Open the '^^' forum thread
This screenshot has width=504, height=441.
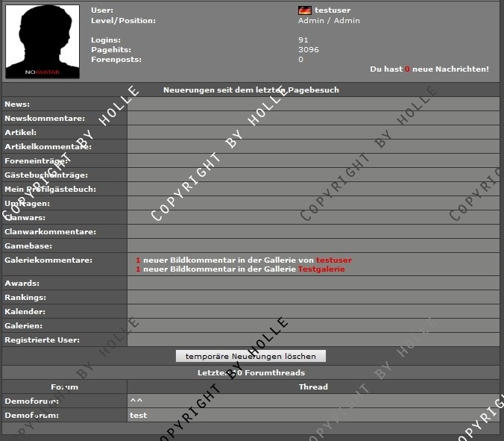[136, 401]
